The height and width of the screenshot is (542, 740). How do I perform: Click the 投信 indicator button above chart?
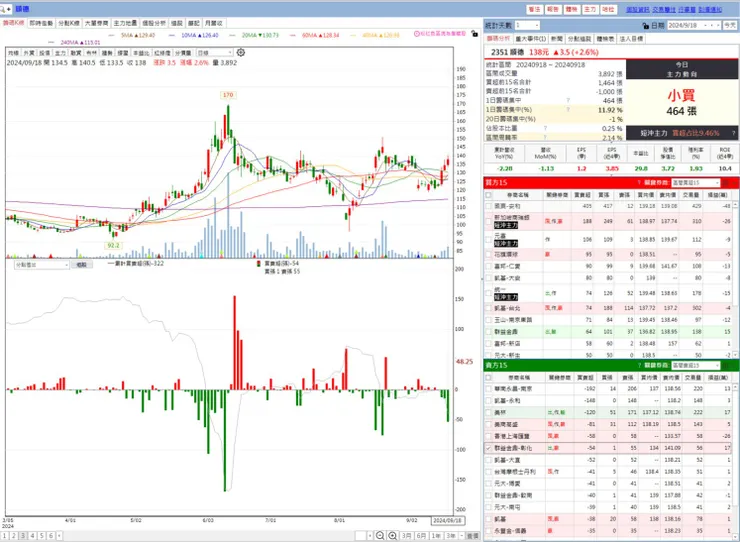point(44,52)
